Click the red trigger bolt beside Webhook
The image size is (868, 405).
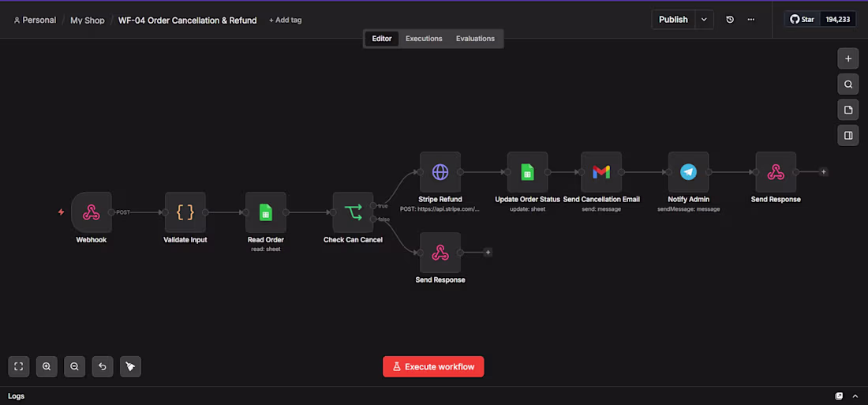coord(61,212)
